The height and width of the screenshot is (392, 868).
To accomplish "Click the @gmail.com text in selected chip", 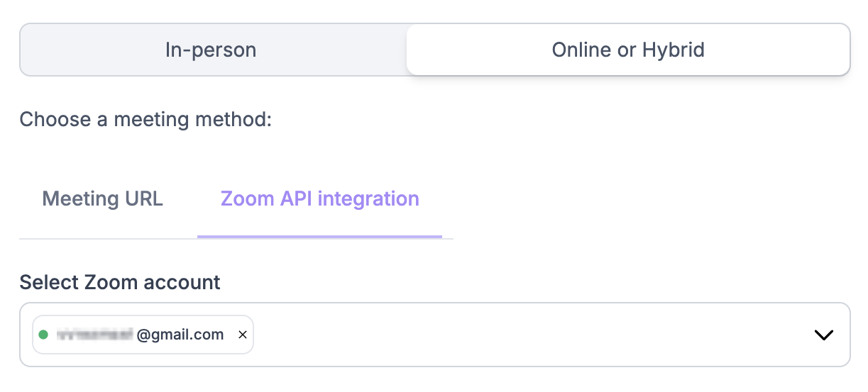I will [180, 335].
